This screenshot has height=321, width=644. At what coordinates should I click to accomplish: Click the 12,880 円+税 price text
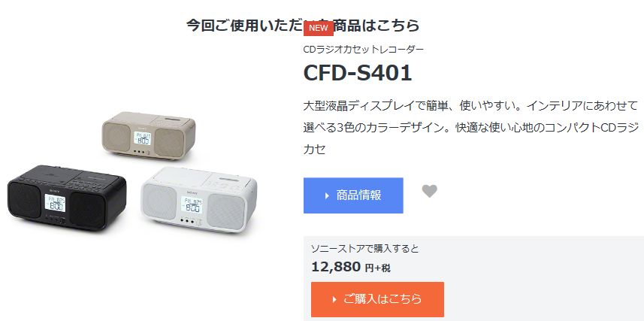tap(351, 267)
